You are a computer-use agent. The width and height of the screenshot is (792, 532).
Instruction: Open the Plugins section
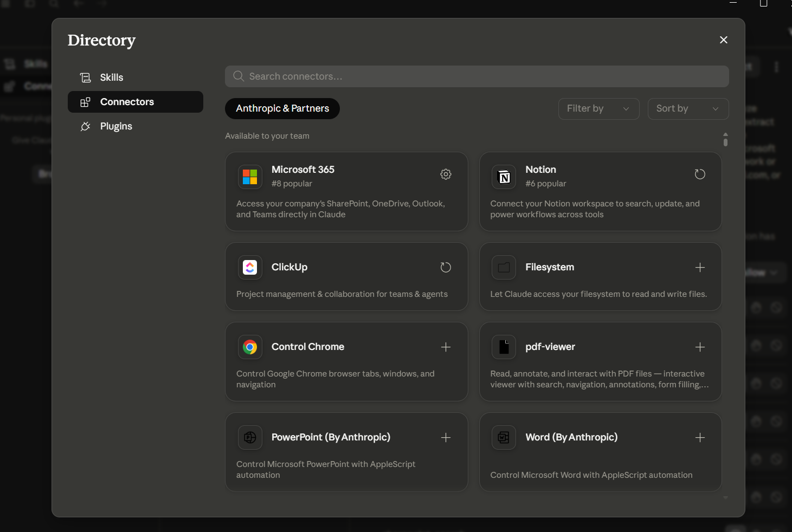pyautogui.click(x=136, y=126)
